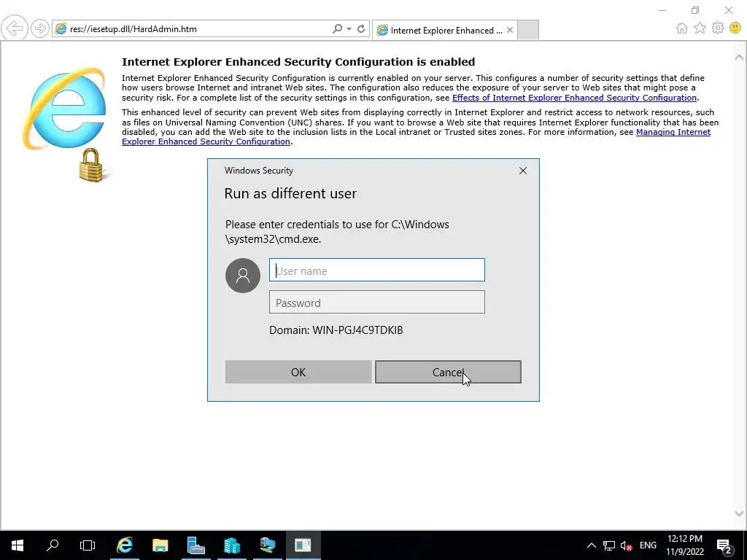
Task: Click the browser Back arrow button
Action: pyautogui.click(x=15, y=28)
